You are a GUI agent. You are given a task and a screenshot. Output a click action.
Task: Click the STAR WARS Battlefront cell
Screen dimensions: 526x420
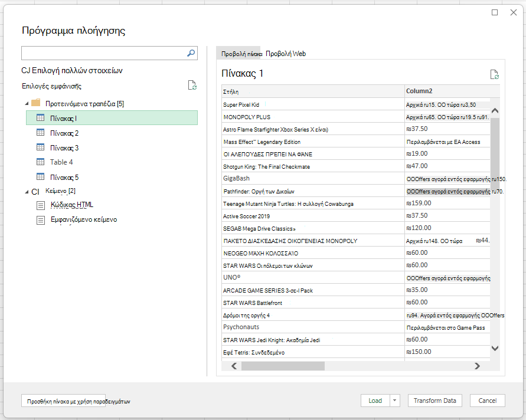[x=313, y=303]
